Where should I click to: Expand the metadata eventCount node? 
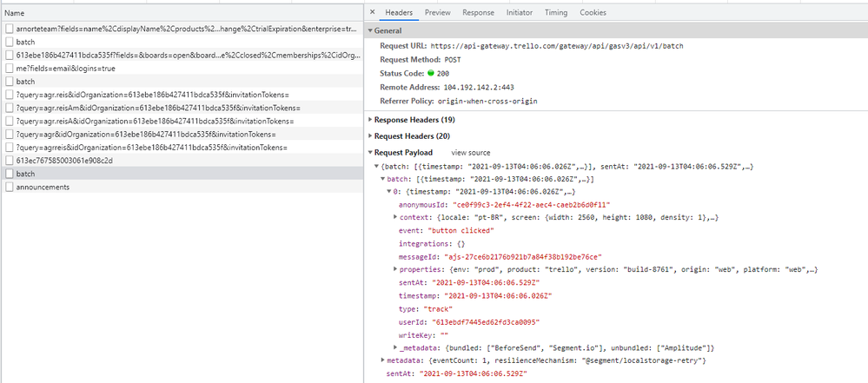[382, 360]
